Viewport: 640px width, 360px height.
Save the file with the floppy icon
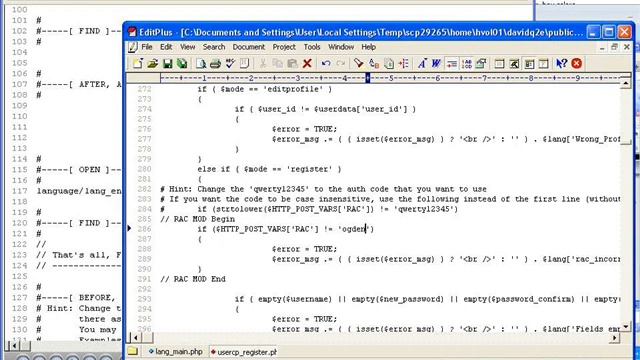coord(167,64)
